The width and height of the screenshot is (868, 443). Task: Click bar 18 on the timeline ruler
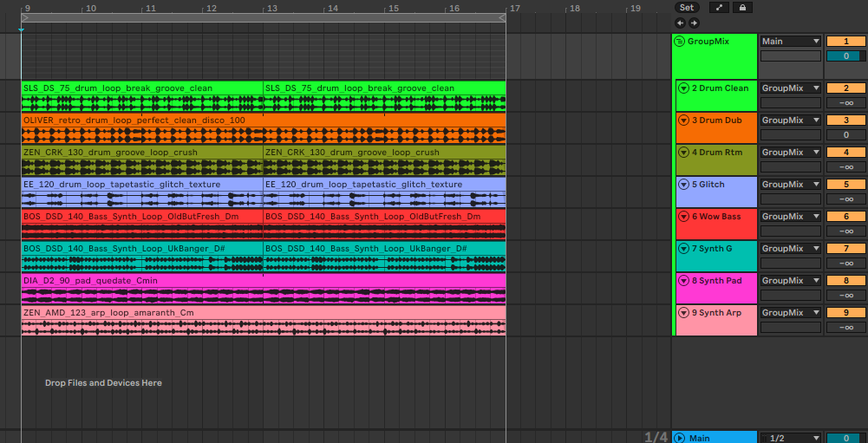coord(575,9)
